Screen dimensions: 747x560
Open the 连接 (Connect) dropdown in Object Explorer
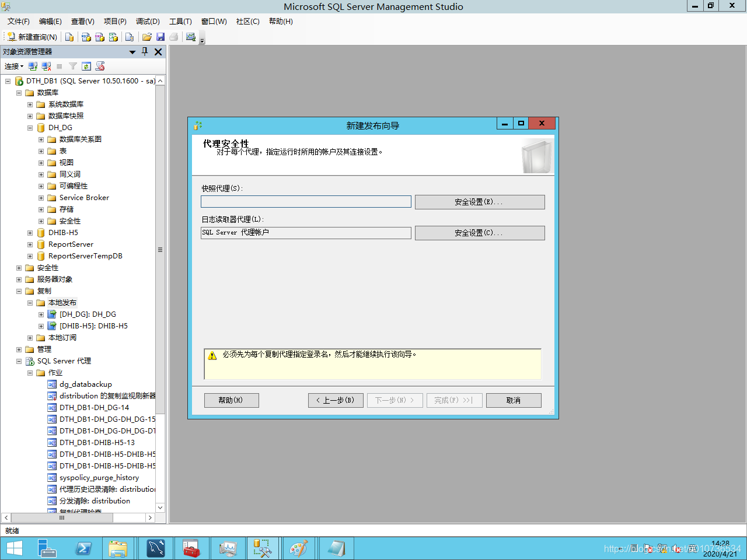(14, 66)
